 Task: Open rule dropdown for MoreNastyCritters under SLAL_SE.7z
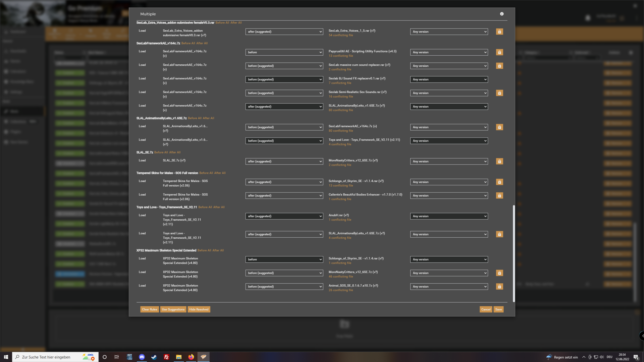(x=284, y=161)
